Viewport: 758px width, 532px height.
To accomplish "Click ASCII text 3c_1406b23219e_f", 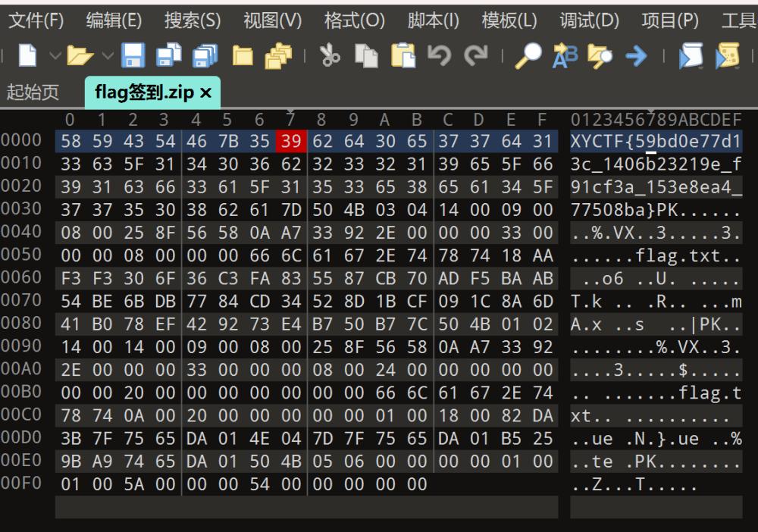I will (x=656, y=164).
